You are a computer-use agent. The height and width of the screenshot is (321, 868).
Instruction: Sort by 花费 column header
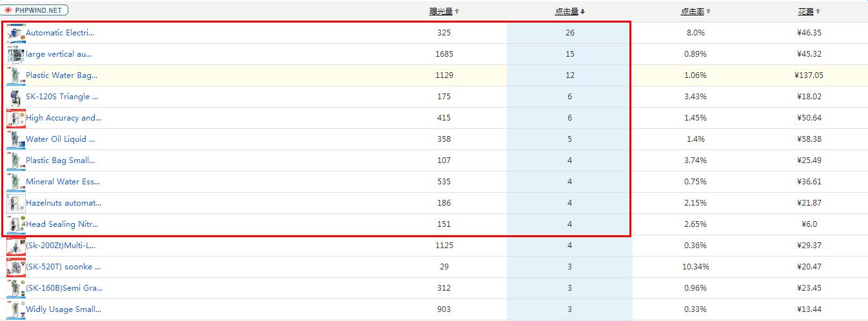[x=808, y=12]
